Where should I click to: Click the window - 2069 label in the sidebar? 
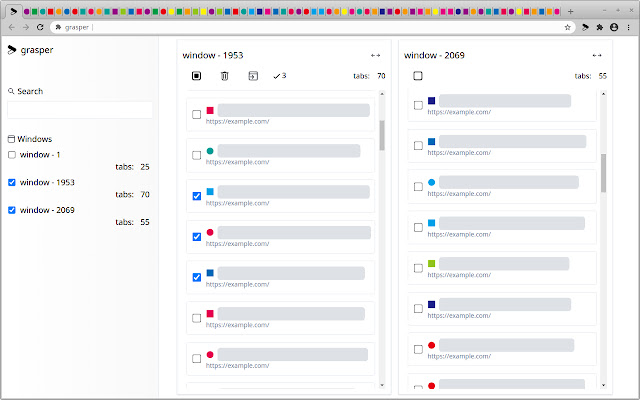47,210
